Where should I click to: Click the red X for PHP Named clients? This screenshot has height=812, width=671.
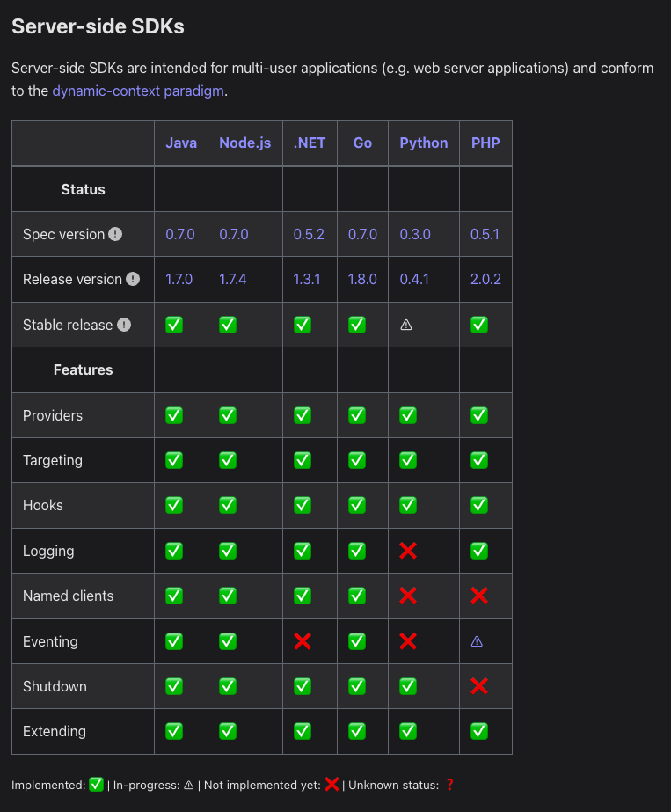pos(479,596)
